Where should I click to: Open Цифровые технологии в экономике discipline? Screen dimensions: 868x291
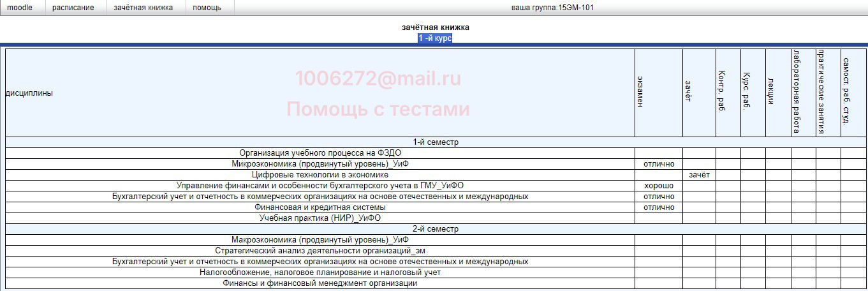pos(320,175)
